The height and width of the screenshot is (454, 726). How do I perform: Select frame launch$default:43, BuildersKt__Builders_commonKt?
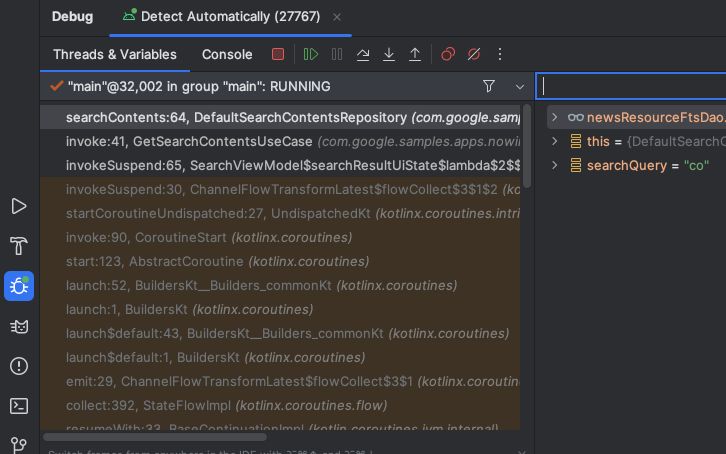(281, 334)
